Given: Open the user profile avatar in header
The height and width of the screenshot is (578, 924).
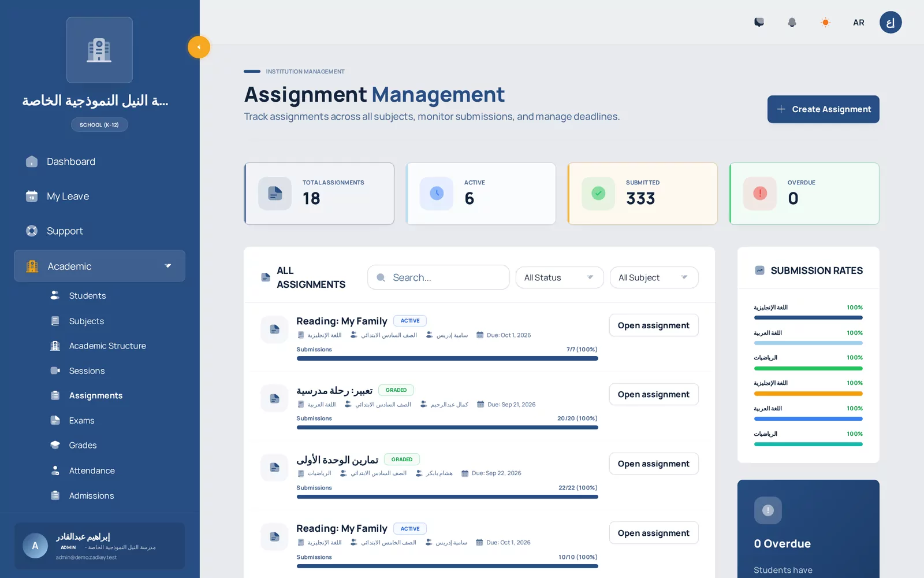Looking at the screenshot, I should [891, 23].
